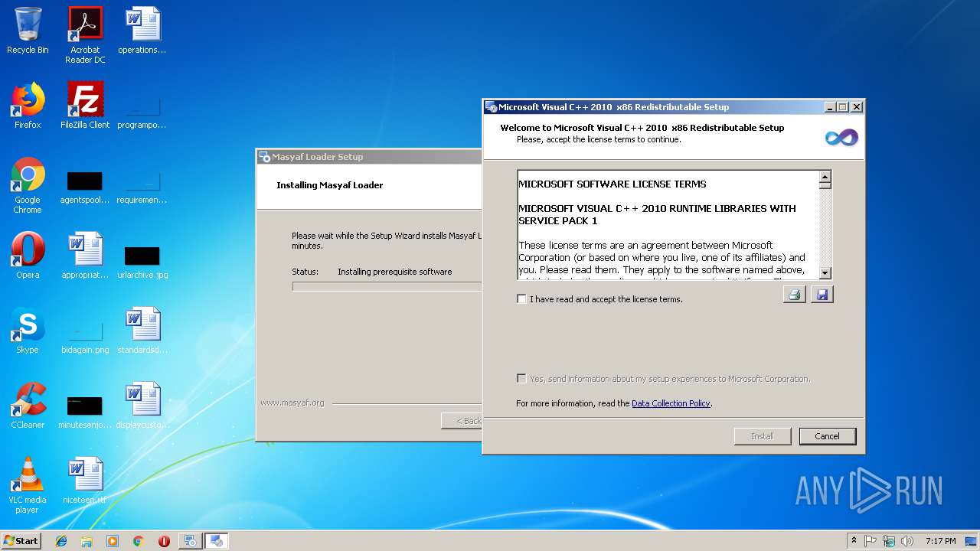The width and height of the screenshot is (980, 551).
Task: Select bidagain.png file icon
Action: 85,337
